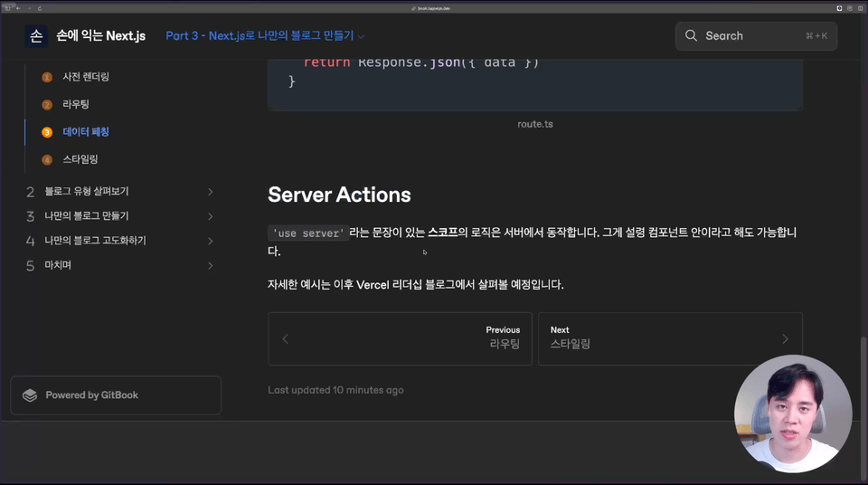
Task: Click browser address bar URL
Action: (433, 8)
